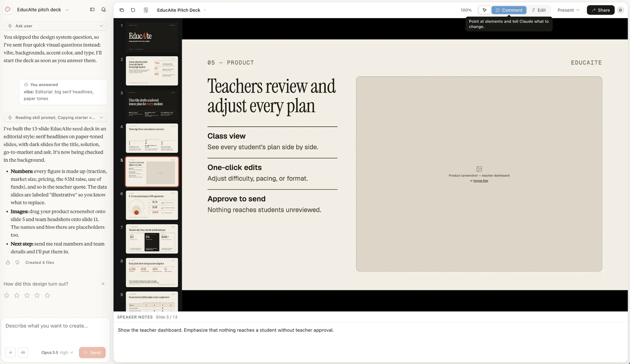
Task: Click the Slide 5 / 13 indicator
Action: pyautogui.click(x=167, y=317)
